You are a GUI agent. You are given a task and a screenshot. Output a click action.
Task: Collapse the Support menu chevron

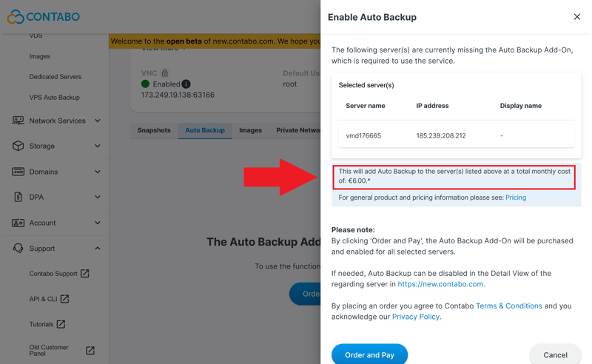tap(98, 249)
